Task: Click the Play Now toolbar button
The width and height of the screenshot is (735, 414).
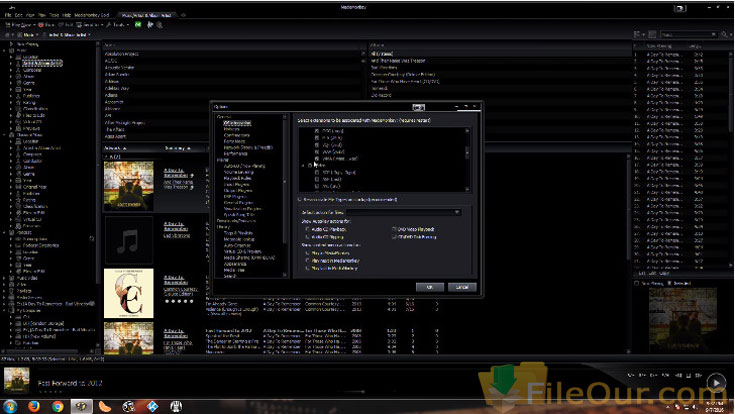Action: point(20,25)
